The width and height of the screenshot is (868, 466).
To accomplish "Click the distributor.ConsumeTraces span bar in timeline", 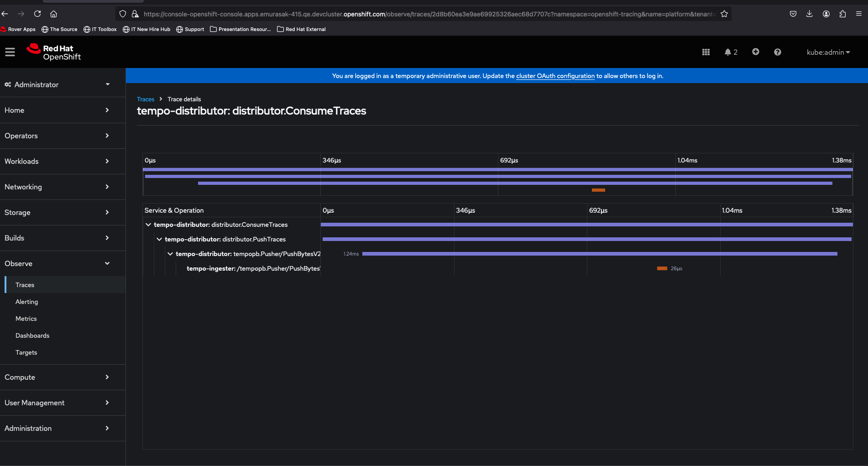I will 587,225.
